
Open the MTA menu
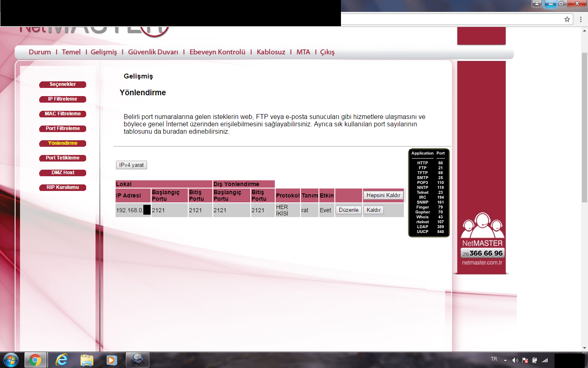303,52
